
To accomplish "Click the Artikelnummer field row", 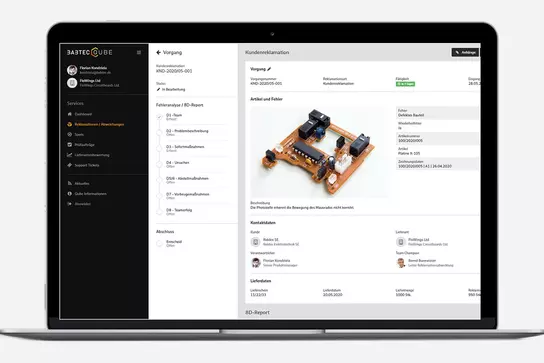I will pyautogui.click(x=437, y=138).
